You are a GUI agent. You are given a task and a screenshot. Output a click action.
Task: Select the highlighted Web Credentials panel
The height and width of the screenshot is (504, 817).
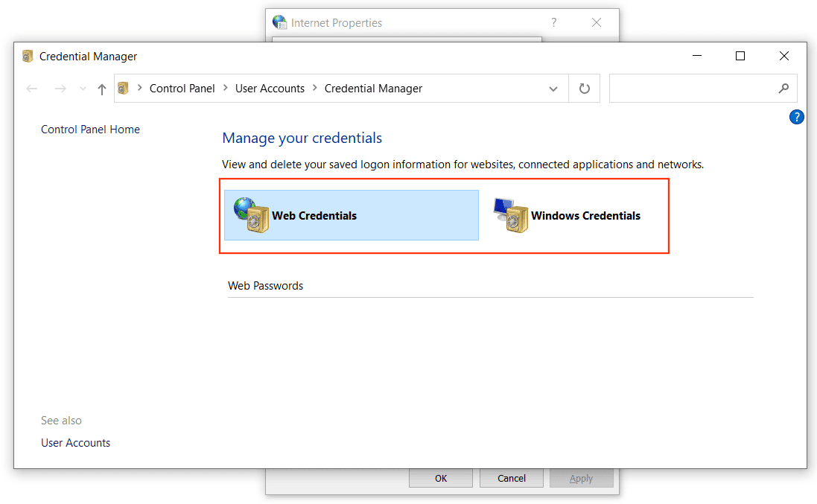click(x=351, y=215)
